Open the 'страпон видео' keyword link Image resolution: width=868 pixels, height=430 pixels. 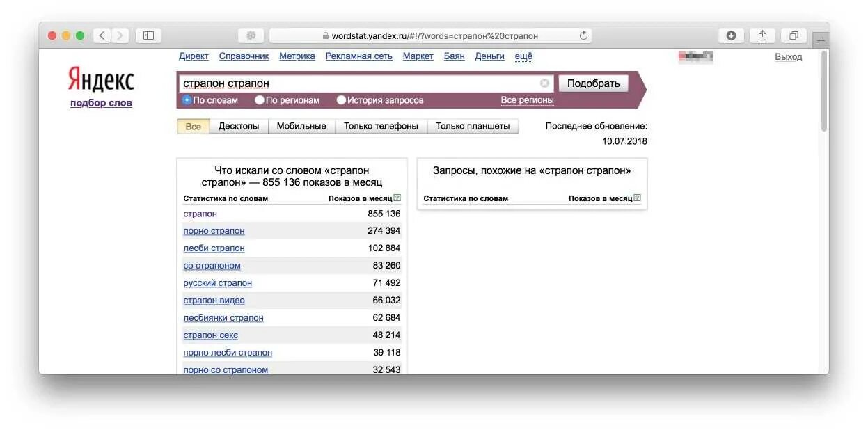[x=214, y=301]
